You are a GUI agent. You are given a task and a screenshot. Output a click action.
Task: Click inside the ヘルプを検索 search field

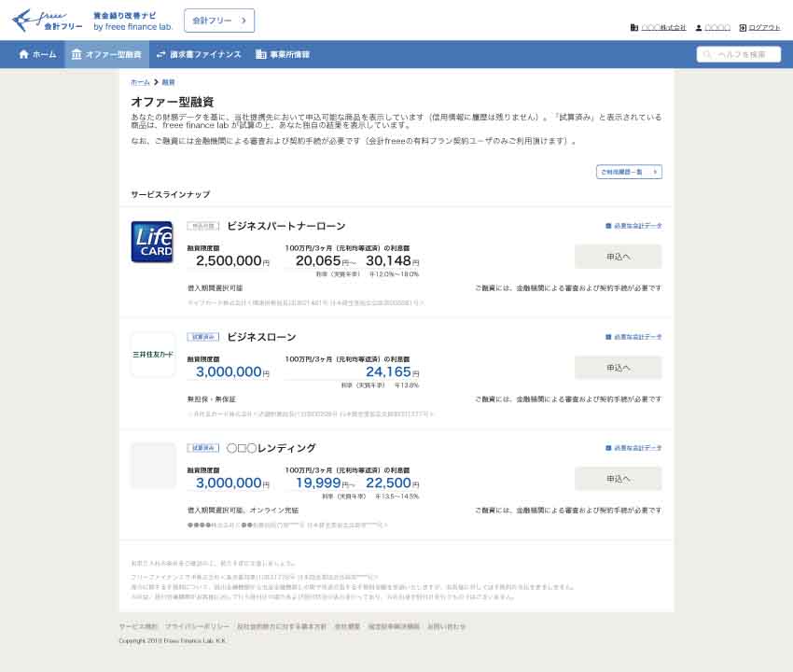click(x=742, y=54)
